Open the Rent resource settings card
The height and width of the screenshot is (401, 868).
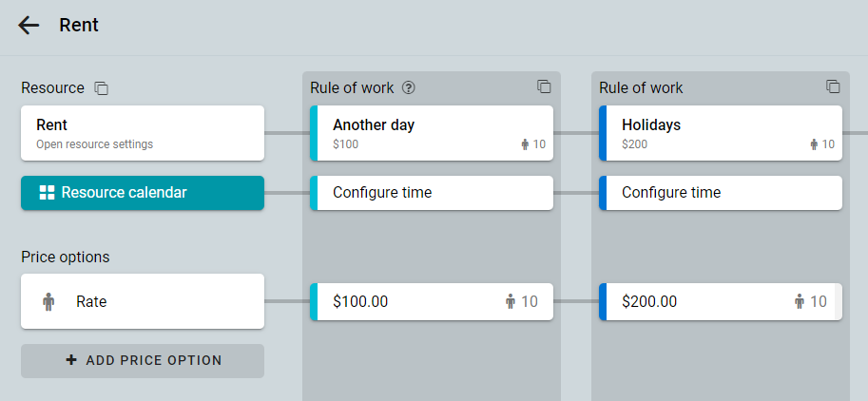click(143, 133)
